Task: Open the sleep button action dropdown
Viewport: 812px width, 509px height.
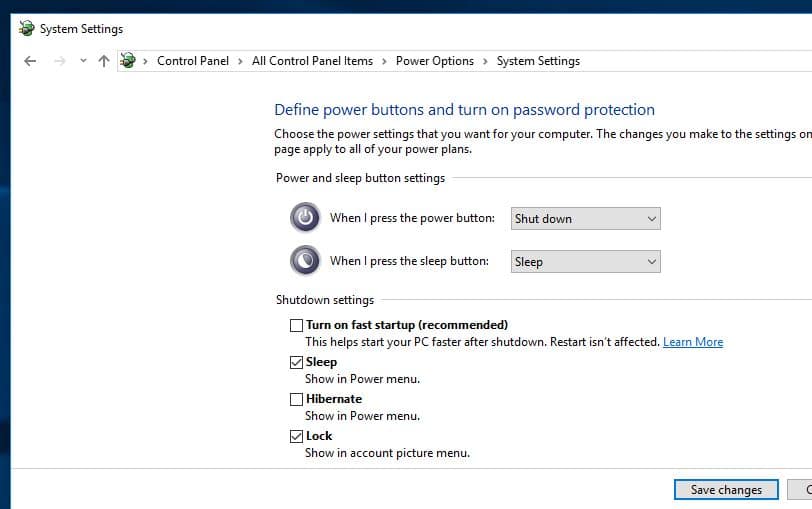Action: pyautogui.click(x=585, y=262)
